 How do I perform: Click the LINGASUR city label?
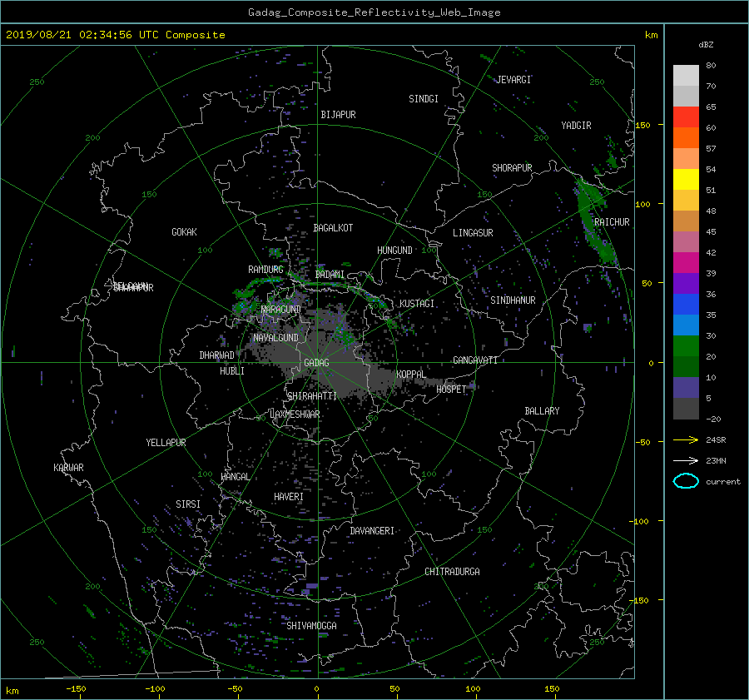(473, 233)
